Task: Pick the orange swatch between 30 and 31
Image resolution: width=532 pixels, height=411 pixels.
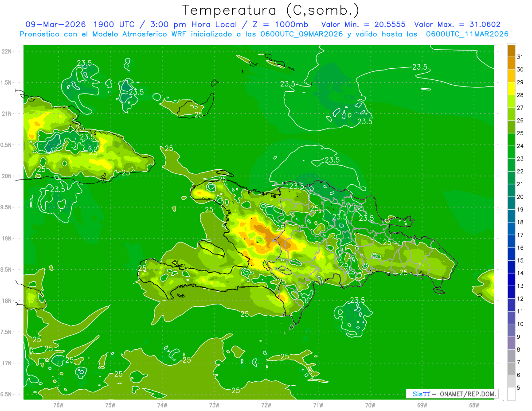Action: (511, 63)
